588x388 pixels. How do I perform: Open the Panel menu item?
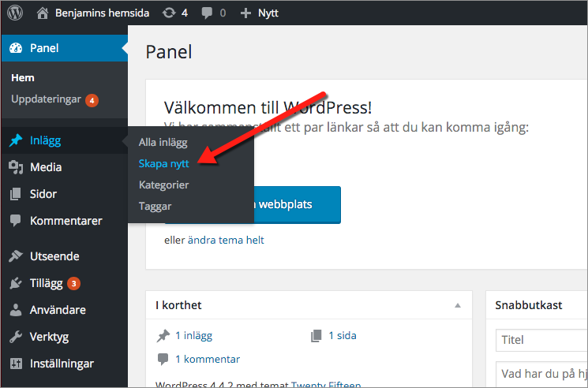click(x=65, y=48)
